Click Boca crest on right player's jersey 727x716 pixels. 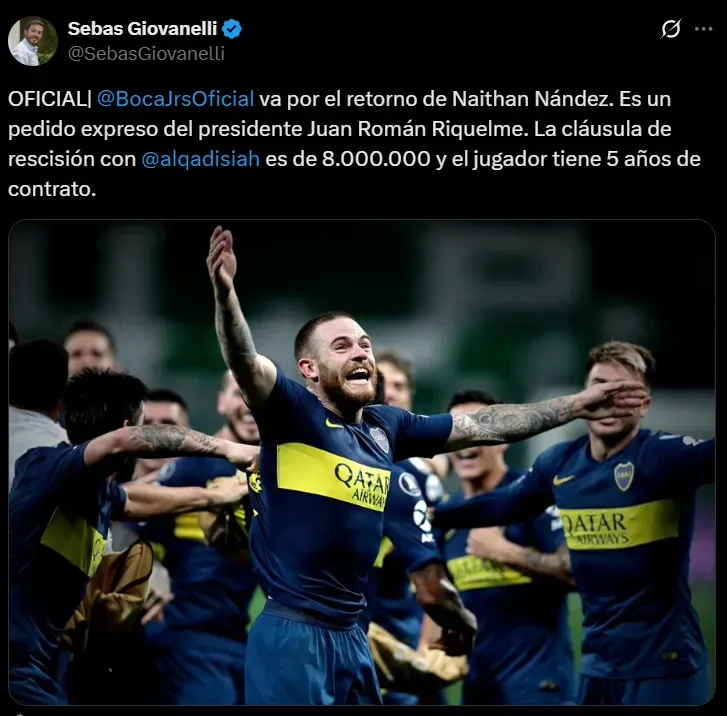click(624, 476)
